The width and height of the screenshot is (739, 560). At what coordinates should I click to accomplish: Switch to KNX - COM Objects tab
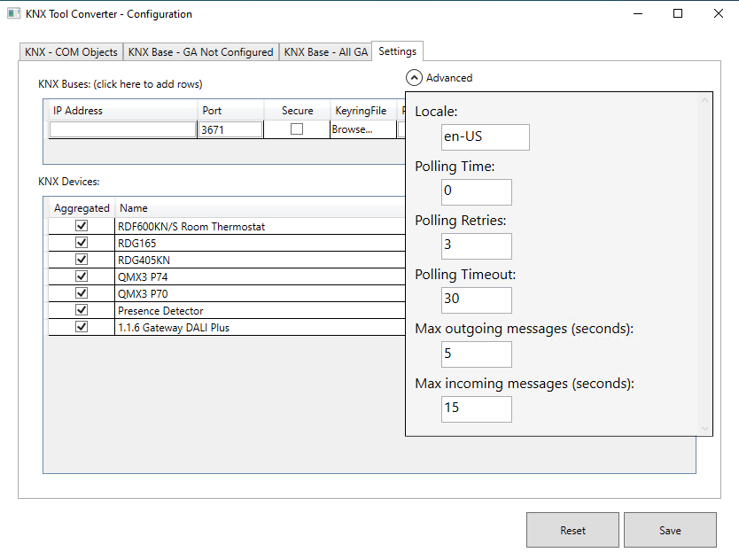click(71, 52)
